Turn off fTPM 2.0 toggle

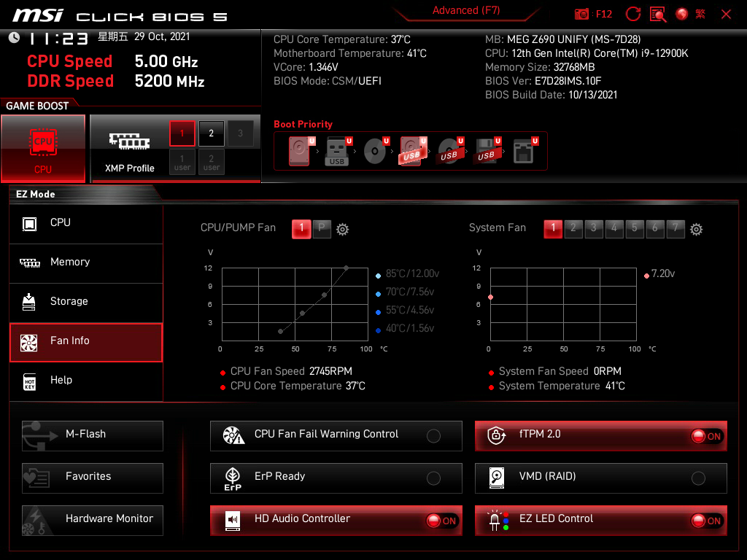(707, 436)
